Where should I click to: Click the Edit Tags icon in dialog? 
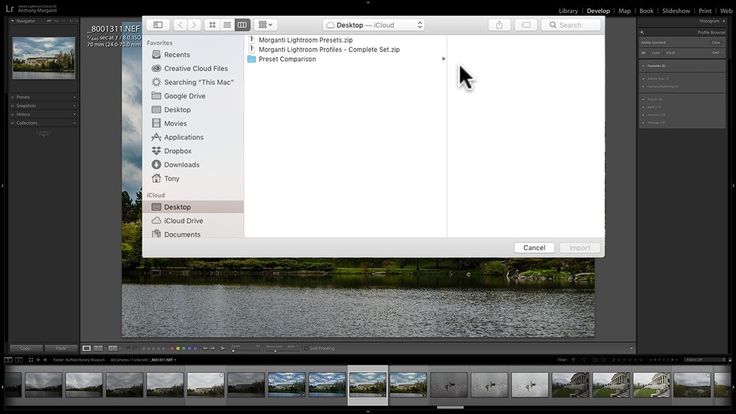[526, 25]
